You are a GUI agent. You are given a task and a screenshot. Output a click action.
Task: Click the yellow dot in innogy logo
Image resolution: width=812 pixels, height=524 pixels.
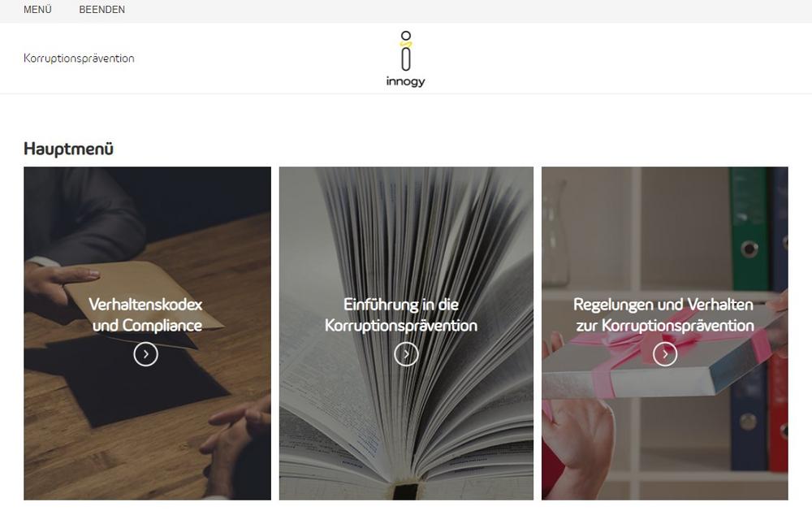406,44
